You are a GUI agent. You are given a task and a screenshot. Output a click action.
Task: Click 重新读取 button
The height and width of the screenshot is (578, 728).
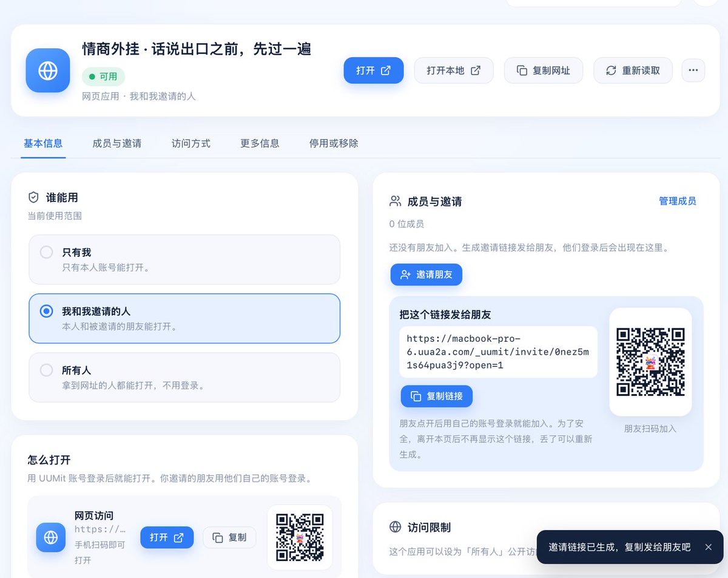pyautogui.click(x=633, y=70)
